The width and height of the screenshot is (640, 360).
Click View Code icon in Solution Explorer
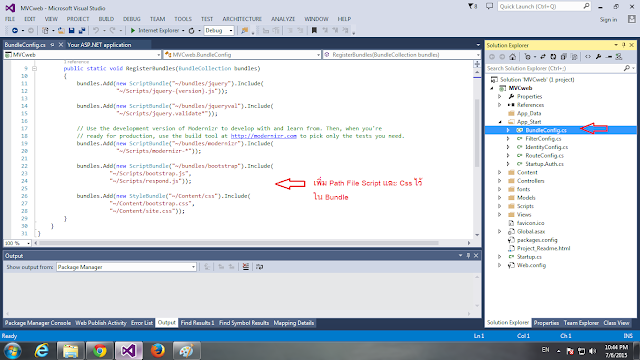point(588,57)
